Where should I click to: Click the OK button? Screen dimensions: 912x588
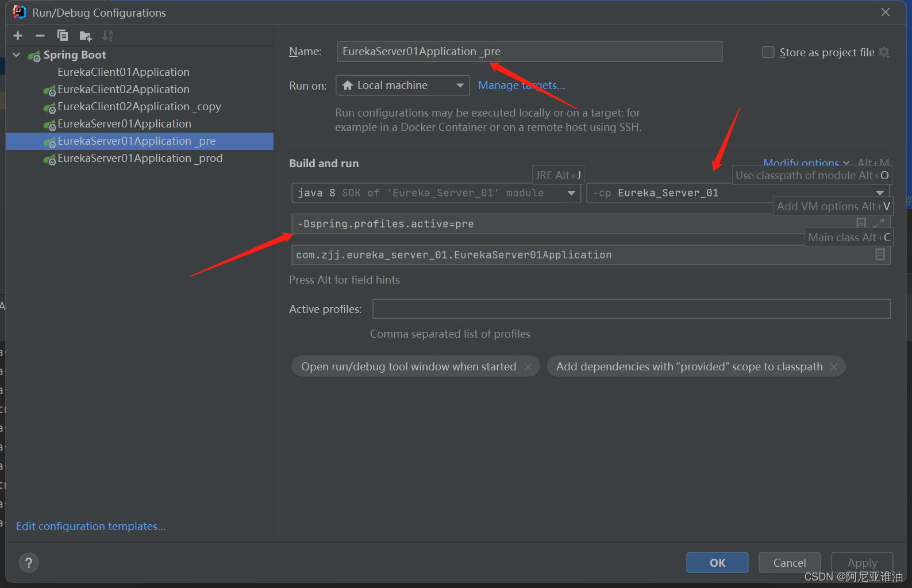click(717, 563)
